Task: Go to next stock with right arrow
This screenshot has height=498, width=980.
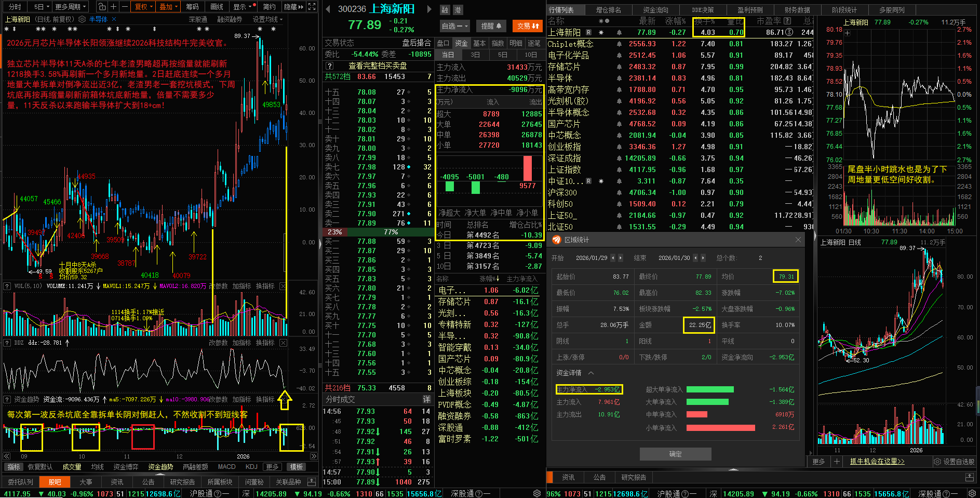Action: click(x=429, y=9)
